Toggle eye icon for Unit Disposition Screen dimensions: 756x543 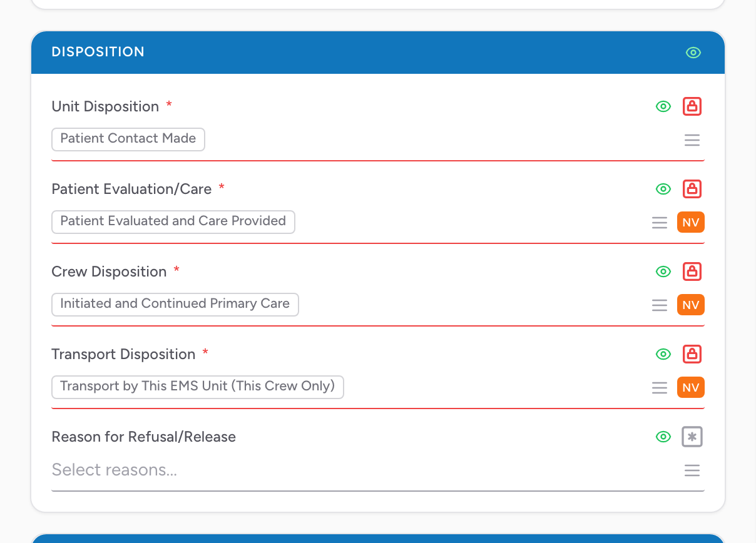(663, 106)
